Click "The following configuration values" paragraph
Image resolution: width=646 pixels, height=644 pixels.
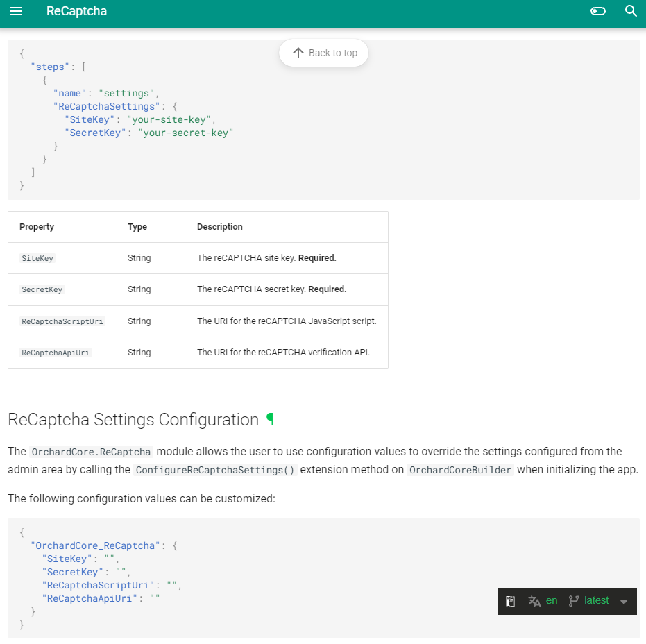coord(142,498)
